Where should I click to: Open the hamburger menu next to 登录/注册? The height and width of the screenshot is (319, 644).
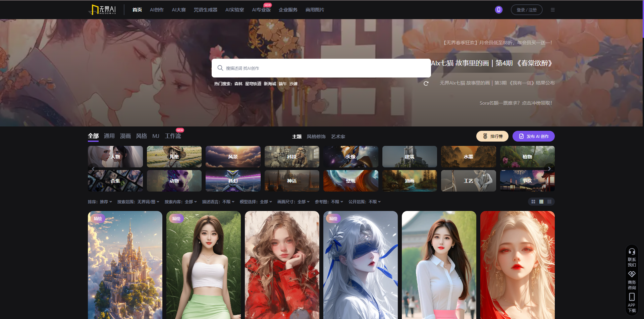click(553, 9)
